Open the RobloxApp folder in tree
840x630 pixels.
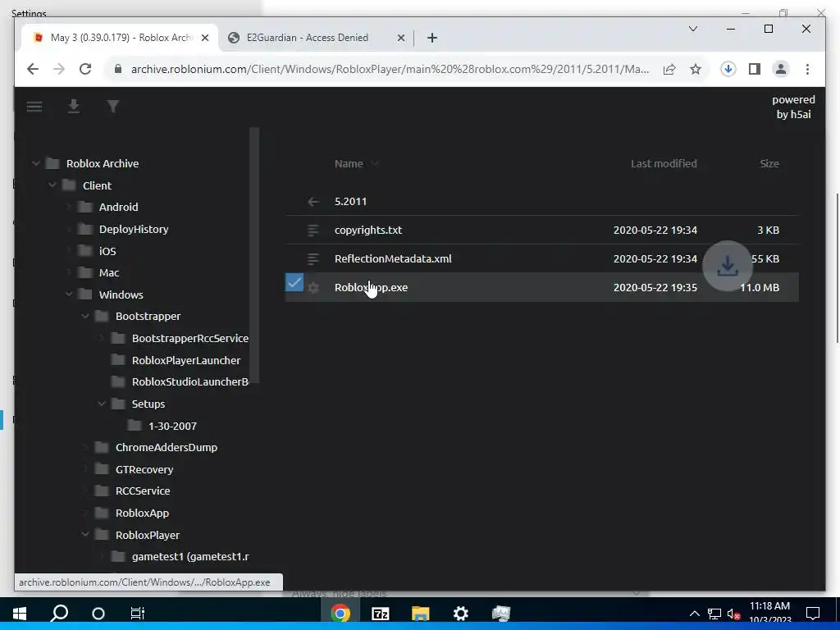(142, 513)
